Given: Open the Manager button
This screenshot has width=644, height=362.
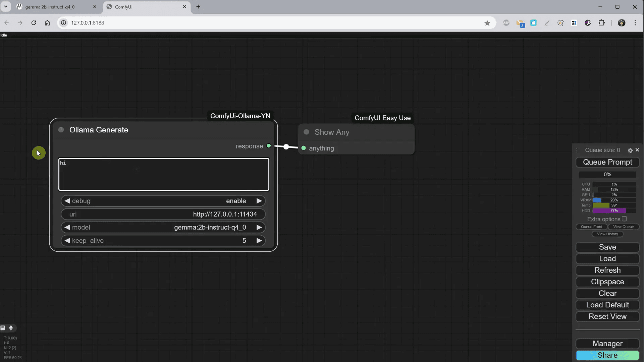Looking at the screenshot, I should pos(607,344).
